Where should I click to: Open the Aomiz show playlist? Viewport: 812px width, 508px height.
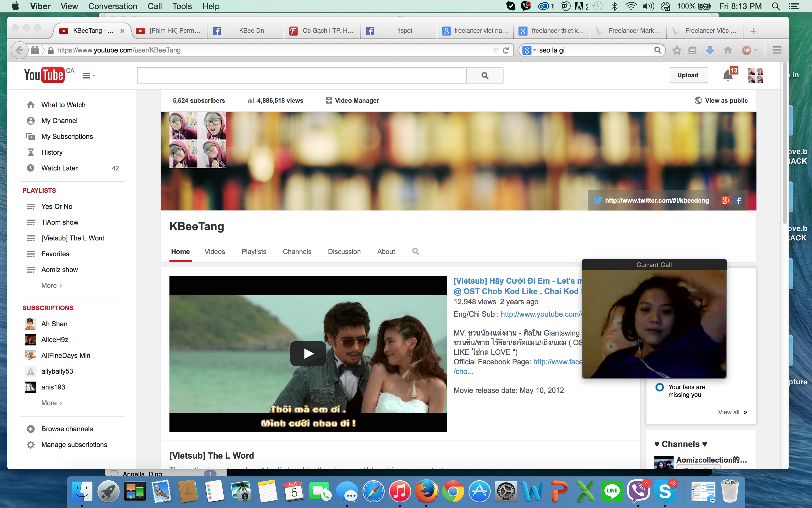[x=59, y=270]
